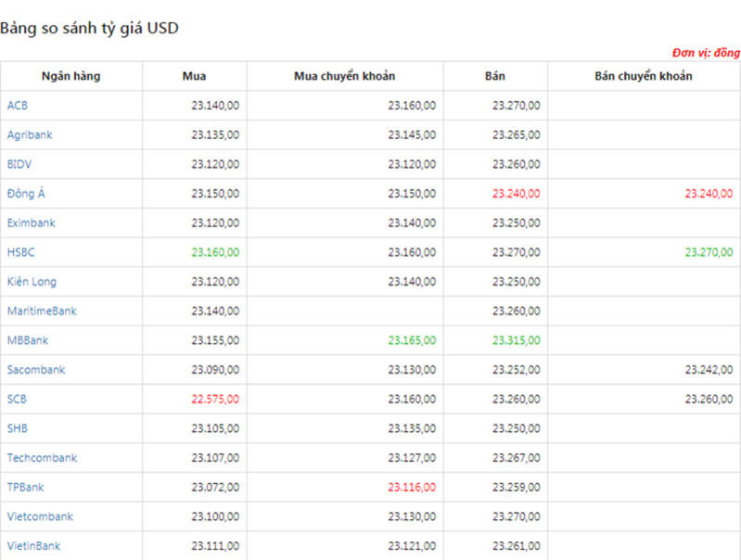Open the SCB bank link

pyautogui.click(x=17, y=399)
